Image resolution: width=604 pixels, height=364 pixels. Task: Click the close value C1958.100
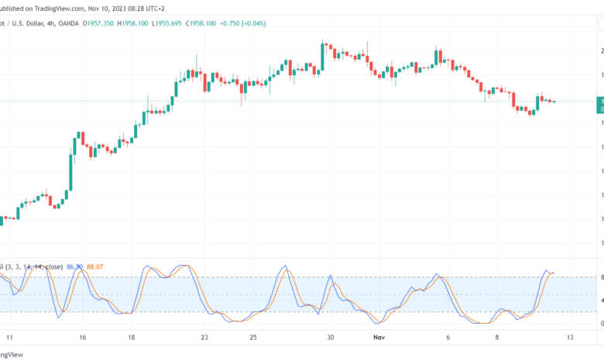[201, 23]
